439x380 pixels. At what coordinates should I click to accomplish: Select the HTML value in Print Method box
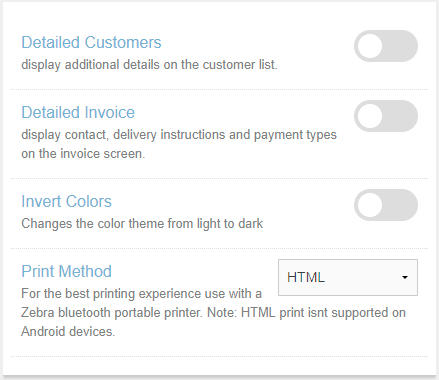[x=306, y=277]
